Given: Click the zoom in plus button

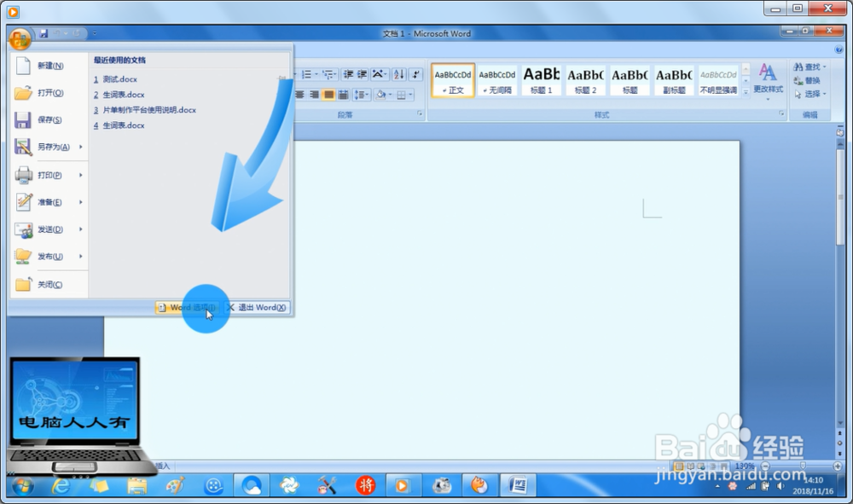Looking at the screenshot, I should coord(838,466).
